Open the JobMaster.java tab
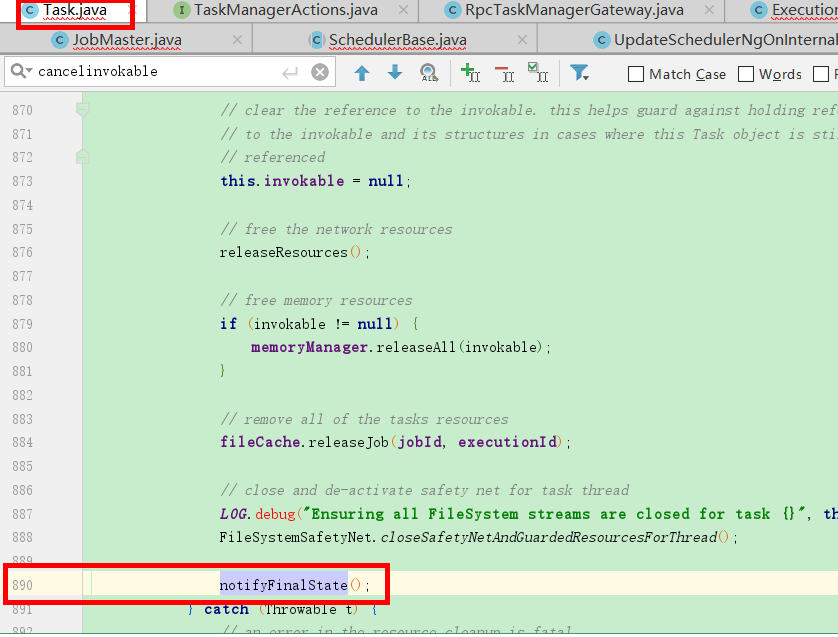 [127, 40]
